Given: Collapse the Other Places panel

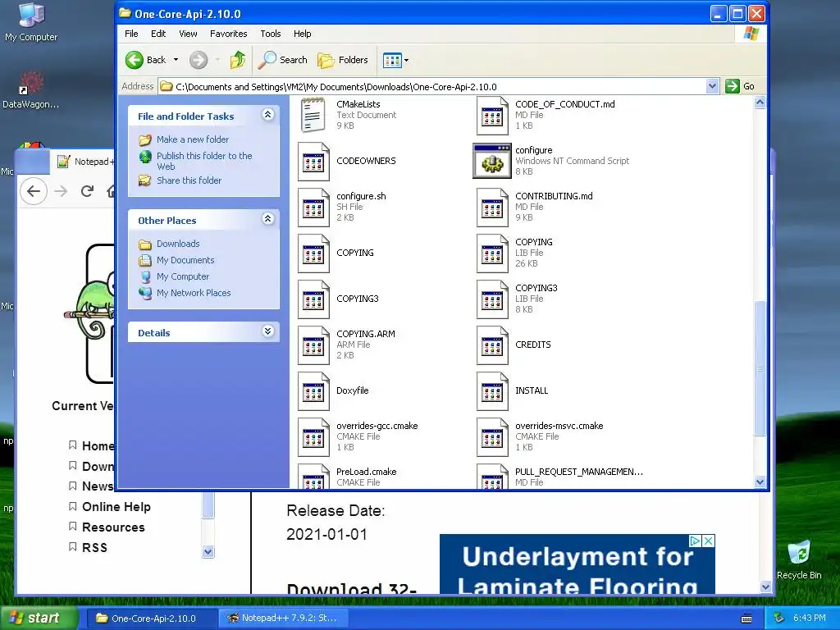Looking at the screenshot, I should 268,218.
